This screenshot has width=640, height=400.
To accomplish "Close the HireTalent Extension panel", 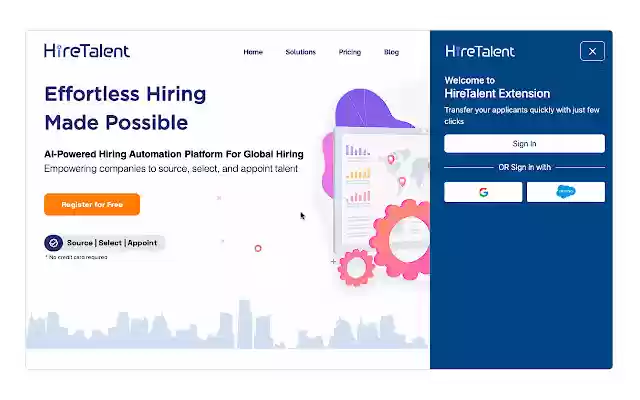I will (592, 51).
